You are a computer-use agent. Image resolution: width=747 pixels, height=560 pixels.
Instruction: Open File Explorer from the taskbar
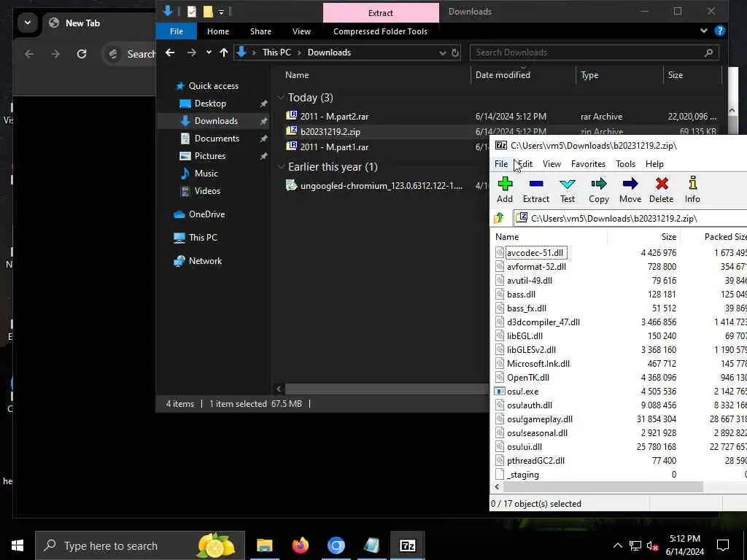pyautogui.click(x=264, y=545)
